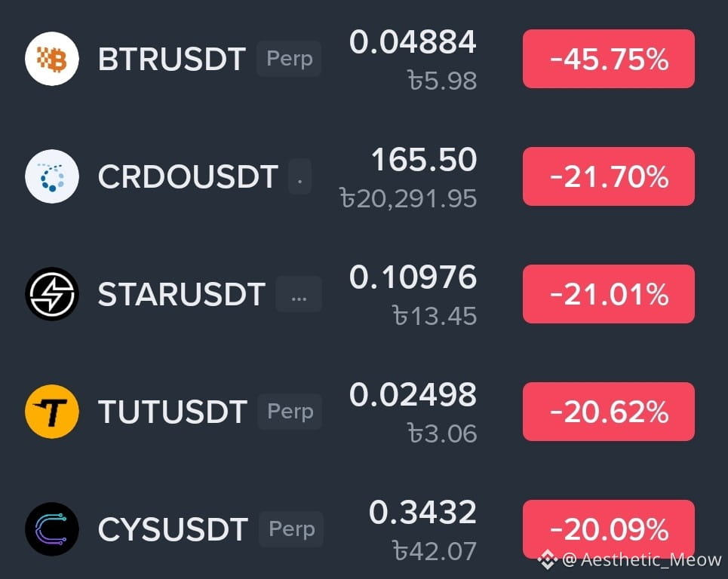Image resolution: width=728 pixels, height=579 pixels.
Task: Open the STARUSDT price 0.10976
Action: coord(413,277)
